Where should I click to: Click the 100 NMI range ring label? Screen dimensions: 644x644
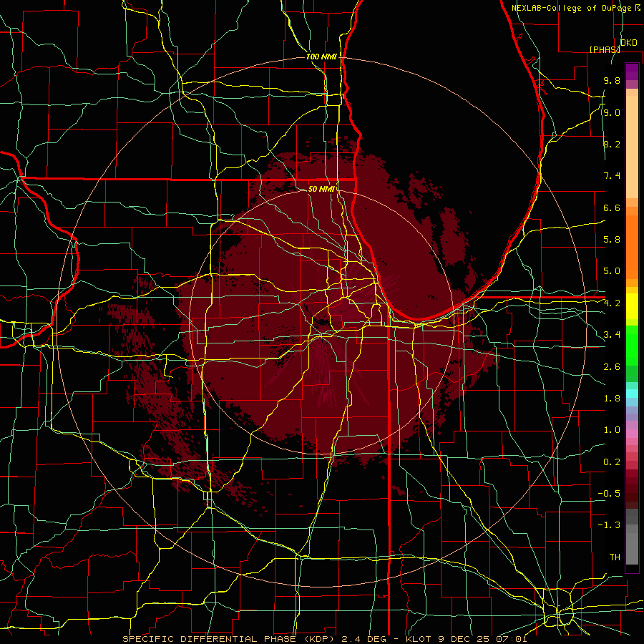tap(321, 57)
